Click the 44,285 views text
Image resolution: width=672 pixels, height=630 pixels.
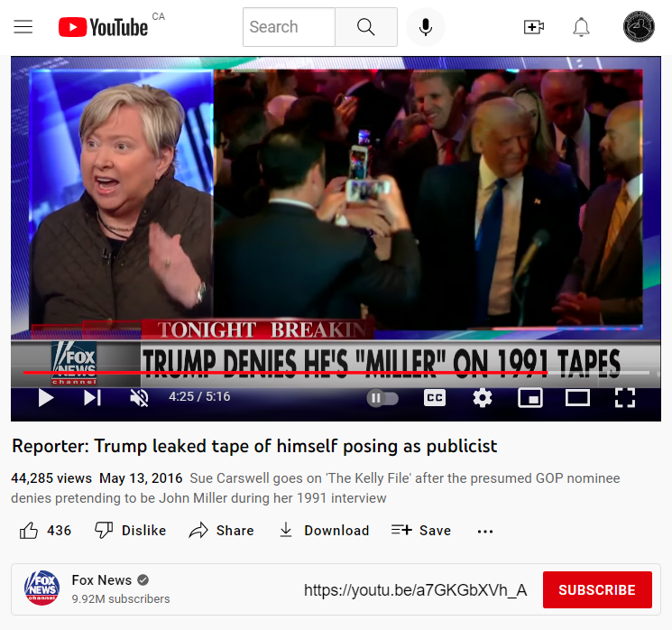tap(51, 477)
